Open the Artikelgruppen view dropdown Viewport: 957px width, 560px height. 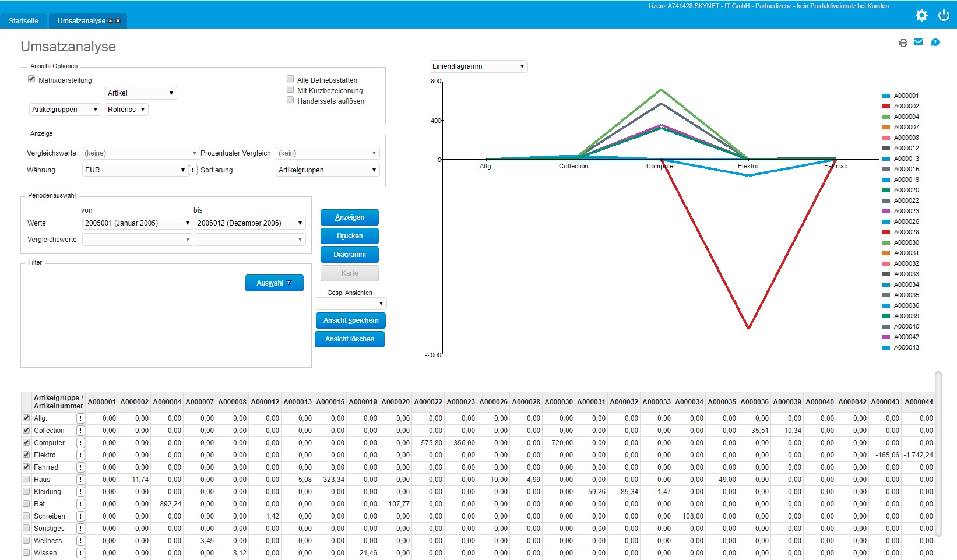click(65, 110)
